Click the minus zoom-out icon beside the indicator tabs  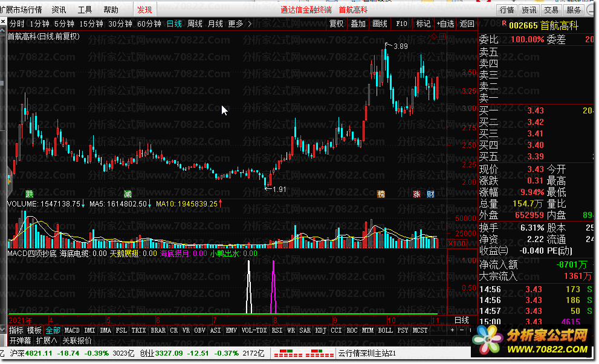(x=462, y=330)
